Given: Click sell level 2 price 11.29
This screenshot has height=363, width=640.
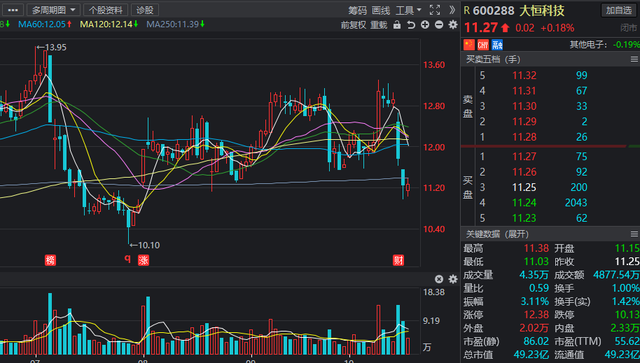Looking at the screenshot, I should click(524, 121).
